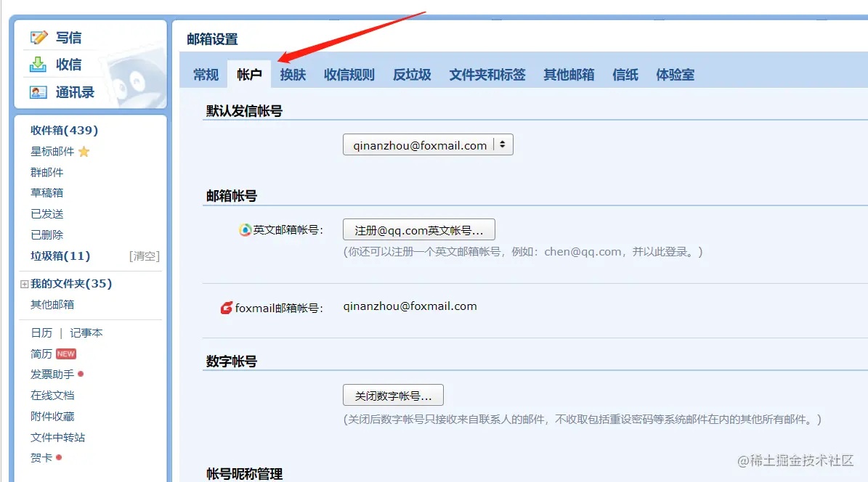Click the star icon beside 星标邮件
The image size is (868, 482).
click(84, 152)
